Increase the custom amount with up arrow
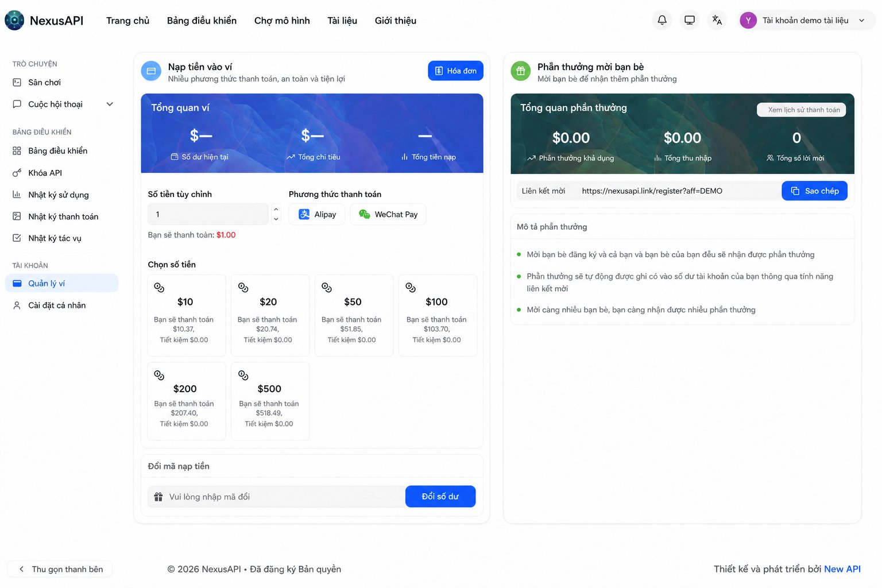The height and width of the screenshot is (588, 882). [276, 210]
